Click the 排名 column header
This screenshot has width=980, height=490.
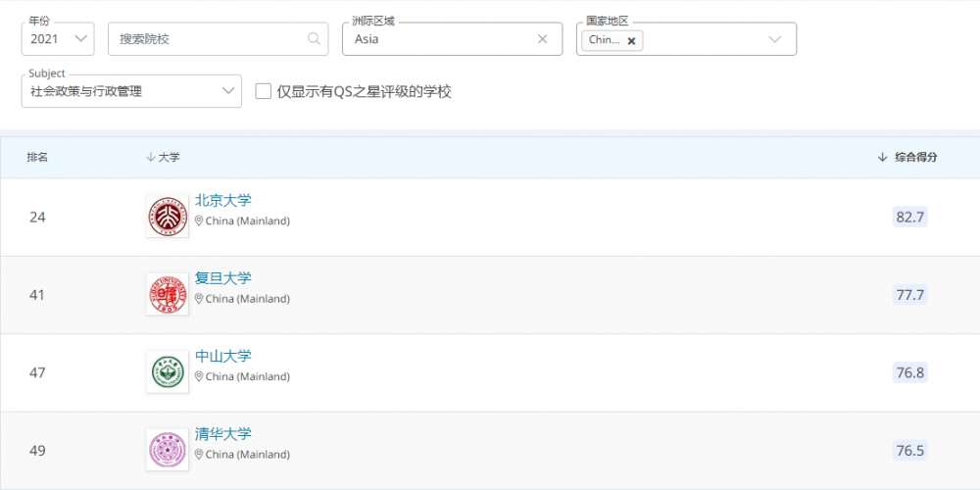tap(37, 157)
